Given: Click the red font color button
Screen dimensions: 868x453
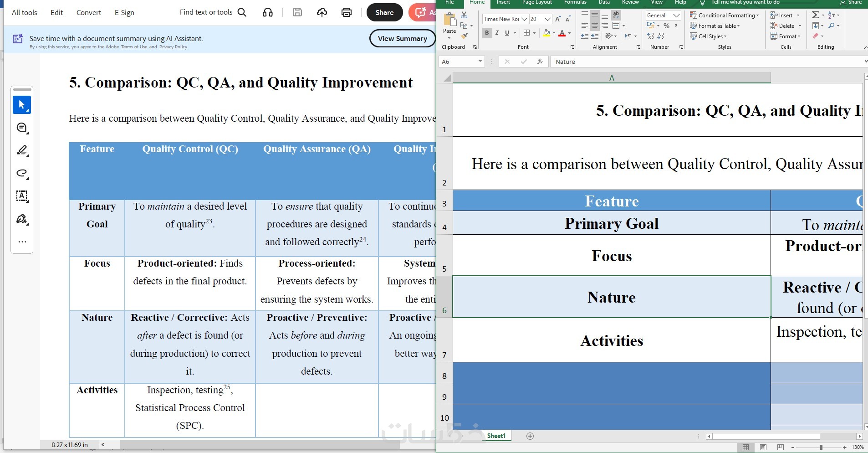Looking at the screenshot, I should coord(562,33).
